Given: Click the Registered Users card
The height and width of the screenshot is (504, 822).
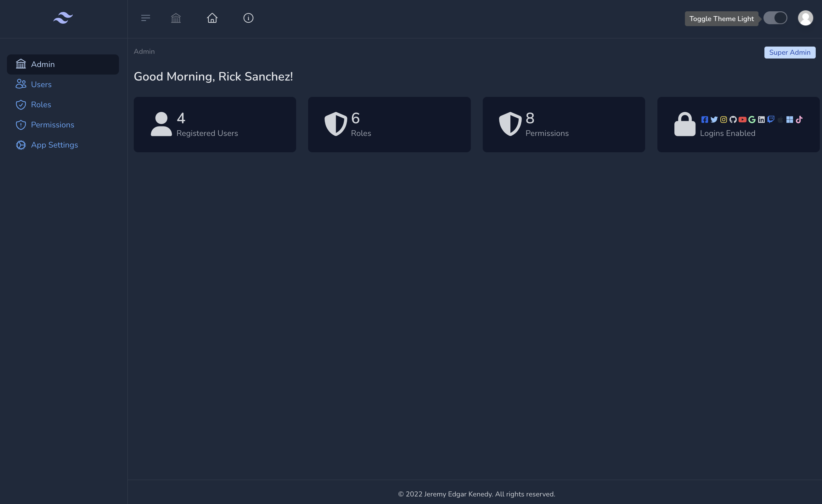Looking at the screenshot, I should [215, 124].
